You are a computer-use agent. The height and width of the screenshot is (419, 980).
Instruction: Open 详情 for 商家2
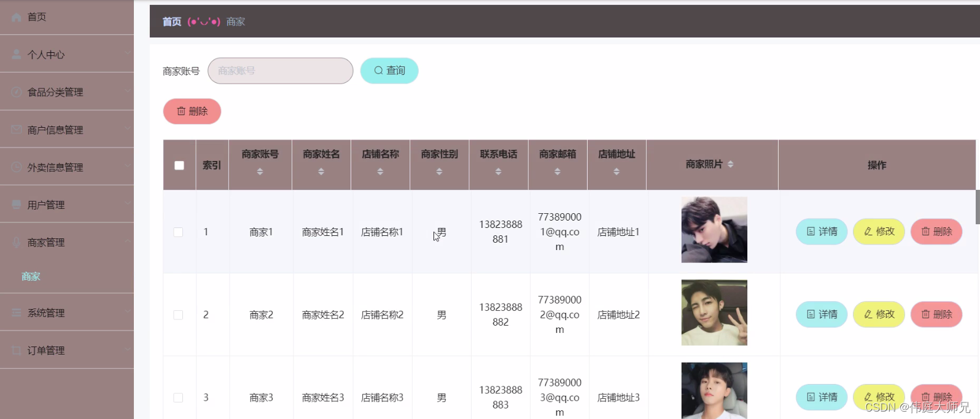pyautogui.click(x=822, y=315)
